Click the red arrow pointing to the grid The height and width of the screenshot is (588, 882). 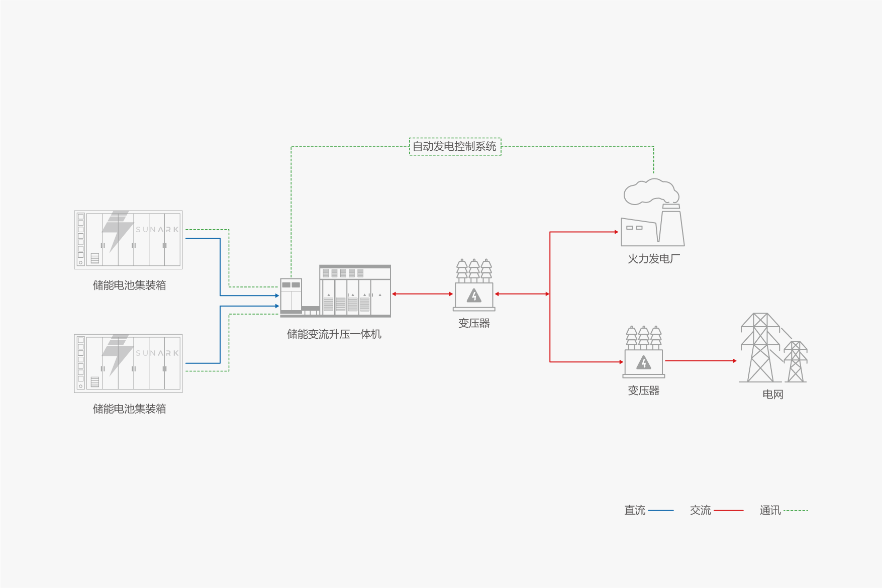tap(701, 361)
